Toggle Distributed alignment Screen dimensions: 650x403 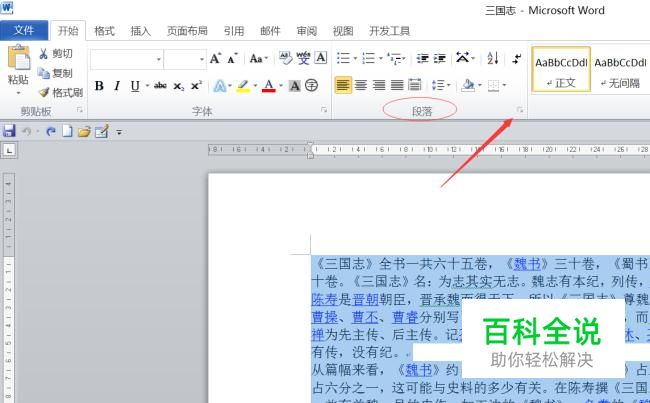[x=415, y=85]
